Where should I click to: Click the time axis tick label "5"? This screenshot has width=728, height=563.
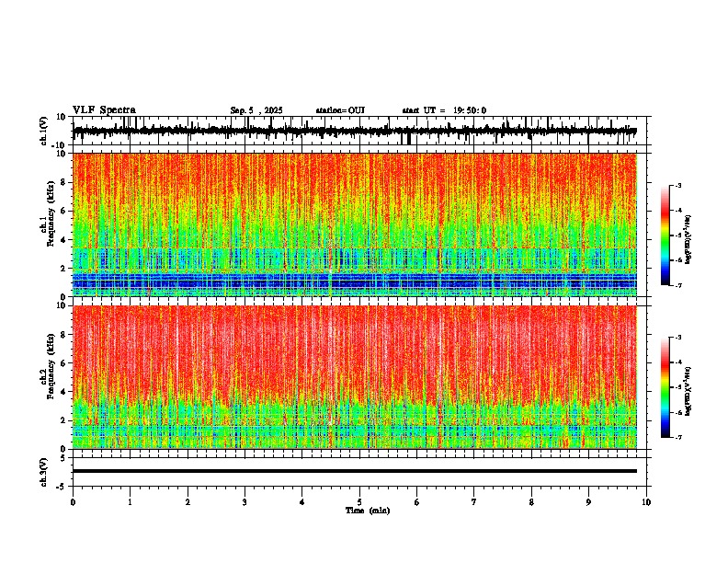(x=359, y=502)
